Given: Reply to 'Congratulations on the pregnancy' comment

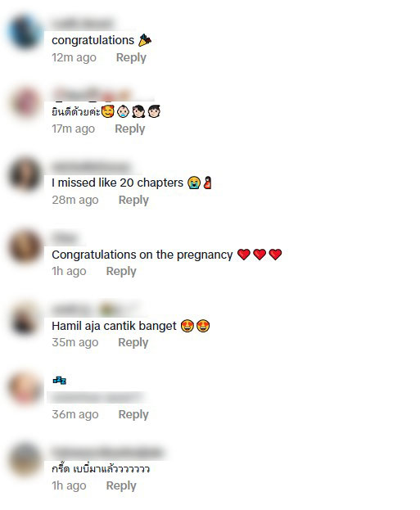Looking at the screenshot, I should pos(121,272).
